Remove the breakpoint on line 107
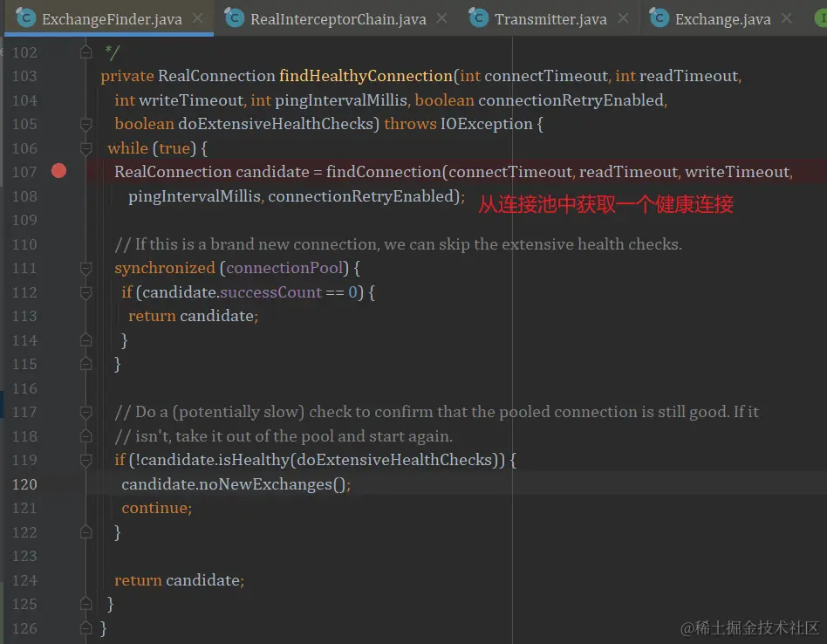The image size is (827, 644). point(58,171)
